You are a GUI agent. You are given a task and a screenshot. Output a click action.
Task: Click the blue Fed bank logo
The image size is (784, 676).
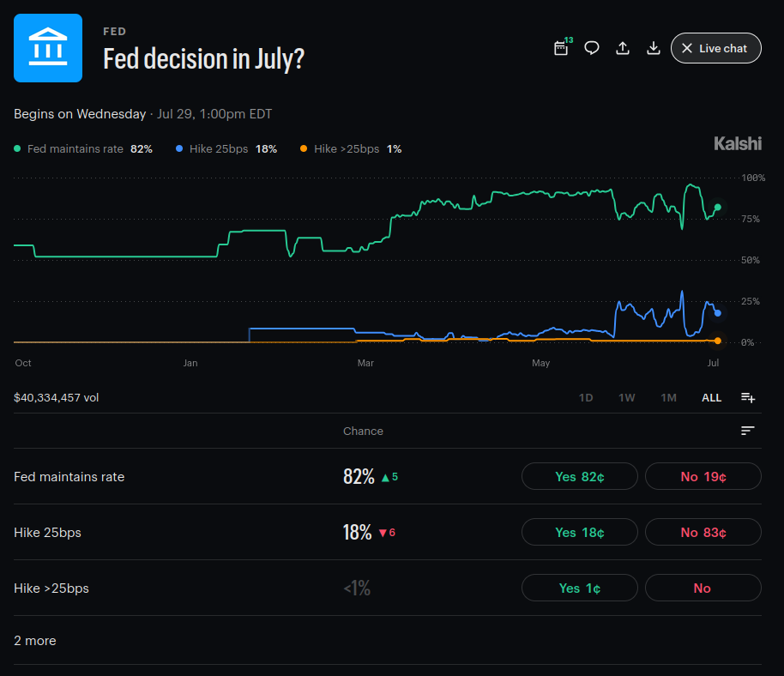pyautogui.click(x=48, y=48)
